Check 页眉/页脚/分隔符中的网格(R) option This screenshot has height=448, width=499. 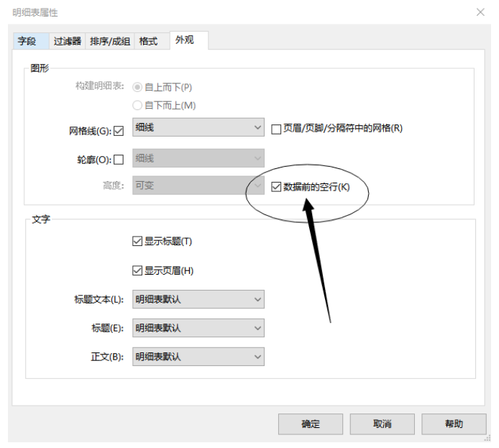point(276,129)
